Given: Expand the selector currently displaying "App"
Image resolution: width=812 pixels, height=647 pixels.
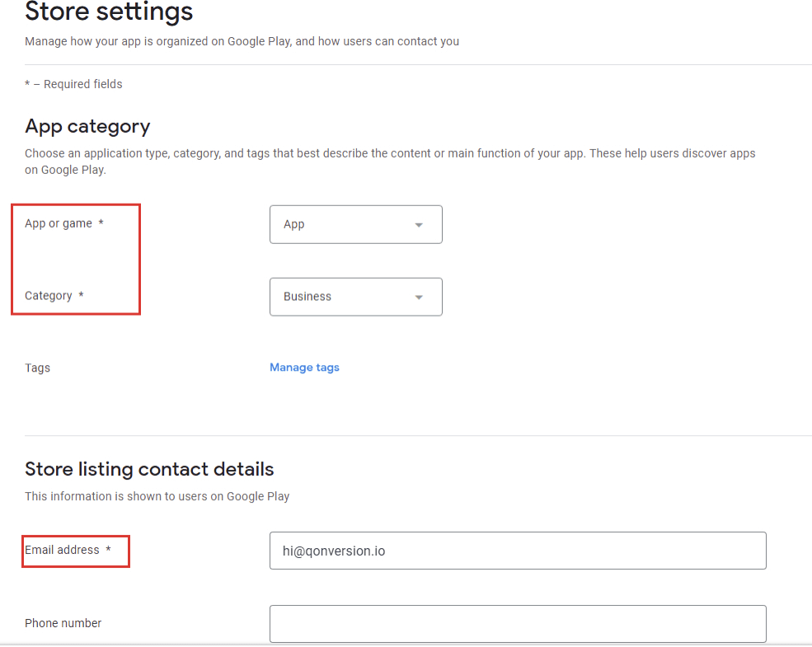Looking at the screenshot, I should [x=355, y=224].
